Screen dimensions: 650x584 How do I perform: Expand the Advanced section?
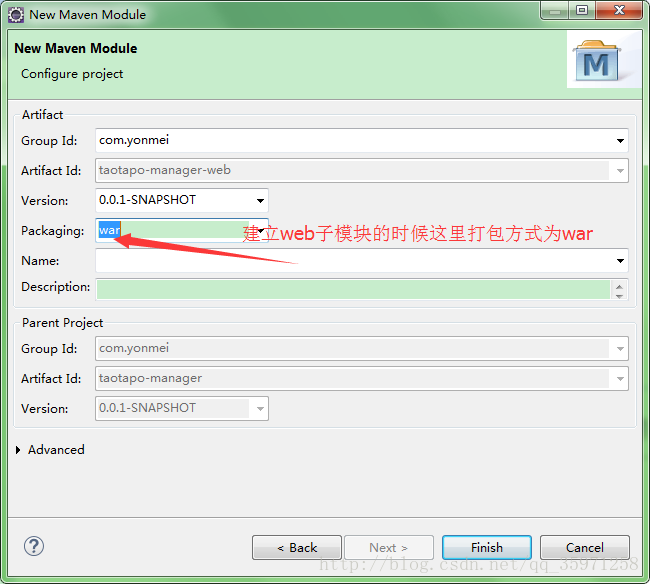tap(18, 450)
